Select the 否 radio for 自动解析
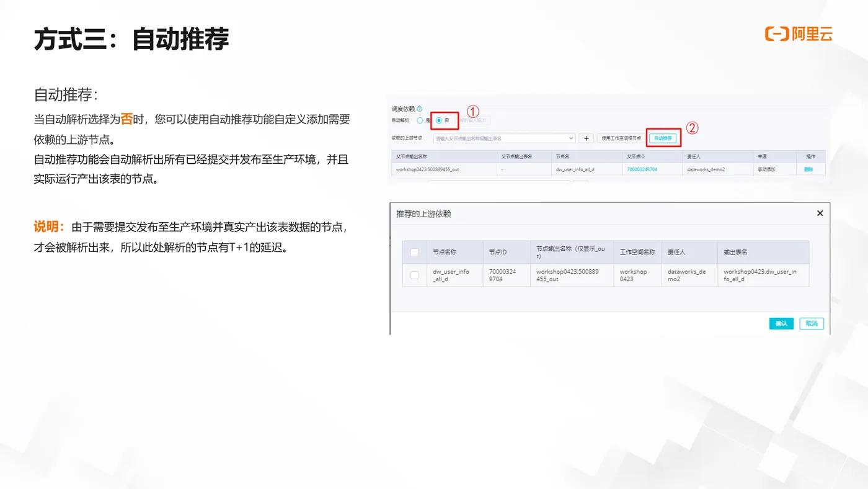This screenshot has height=489, width=868. 439,120
